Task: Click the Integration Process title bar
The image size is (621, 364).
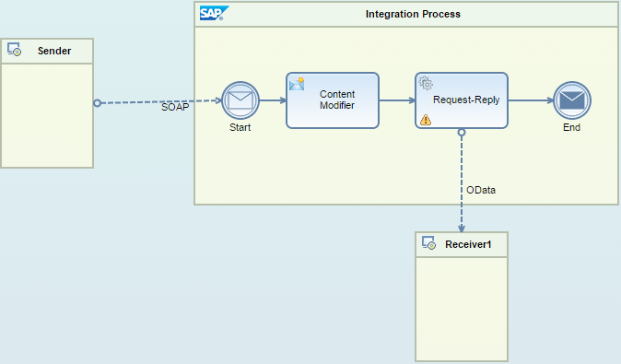Action: [x=406, y=14]
